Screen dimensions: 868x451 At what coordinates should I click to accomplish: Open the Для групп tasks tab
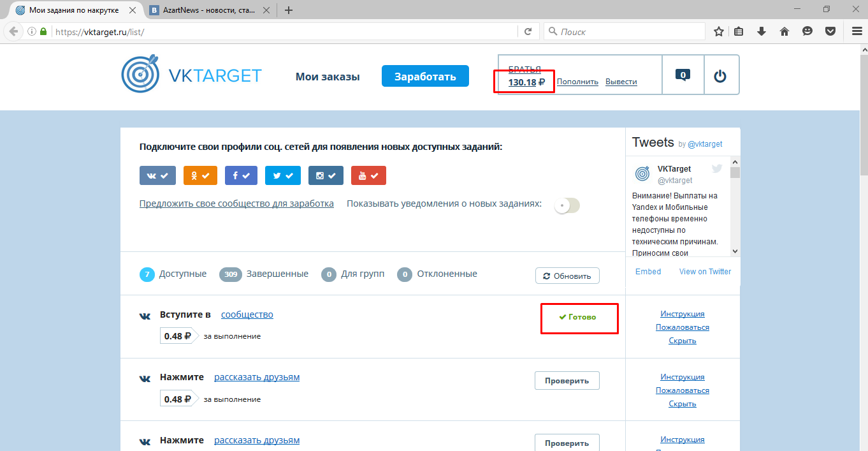(x=353, y=274)
